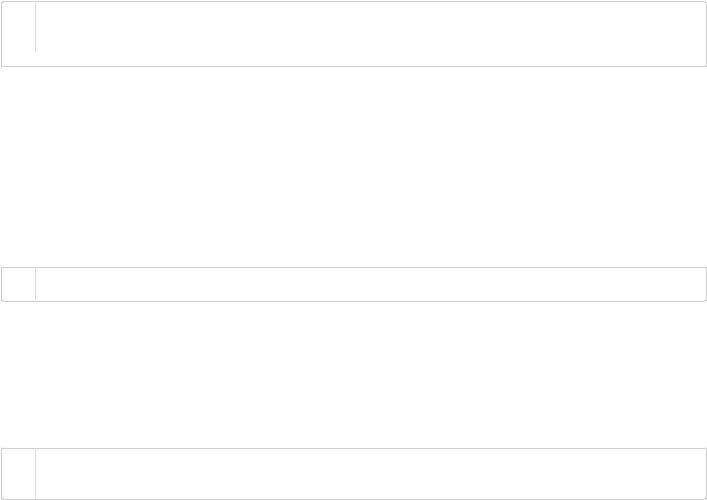Click the narrow left cell of bottom box
The height and width of the screenshot is (500, 707).
(18, 473)
